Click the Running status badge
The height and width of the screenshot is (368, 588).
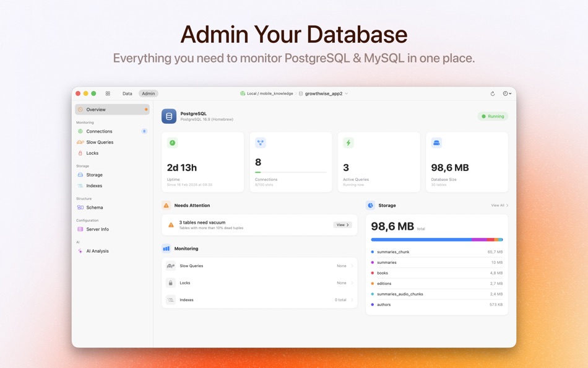pyautogui.click(x=492, y=116)
